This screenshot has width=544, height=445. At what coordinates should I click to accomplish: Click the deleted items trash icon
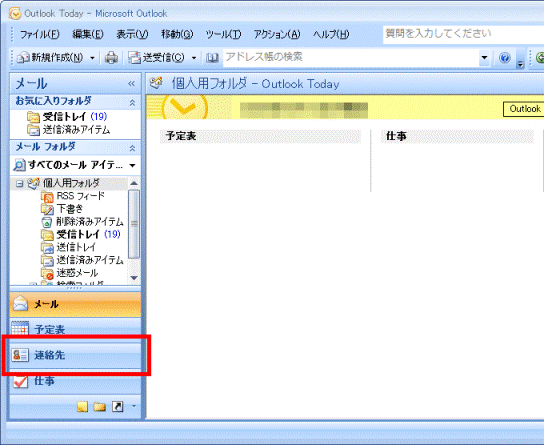(47, 222)
